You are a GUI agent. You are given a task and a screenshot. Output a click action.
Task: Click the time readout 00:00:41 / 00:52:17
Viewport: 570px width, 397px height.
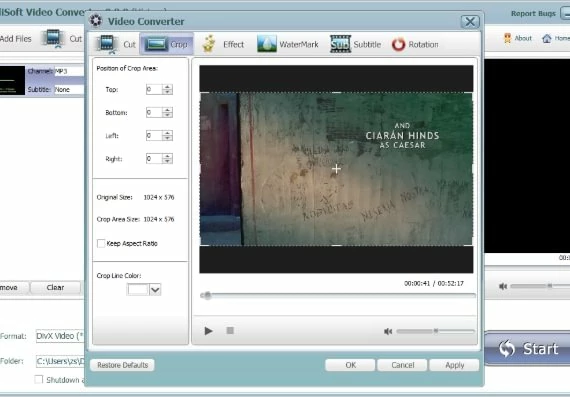tap(434, 283)
